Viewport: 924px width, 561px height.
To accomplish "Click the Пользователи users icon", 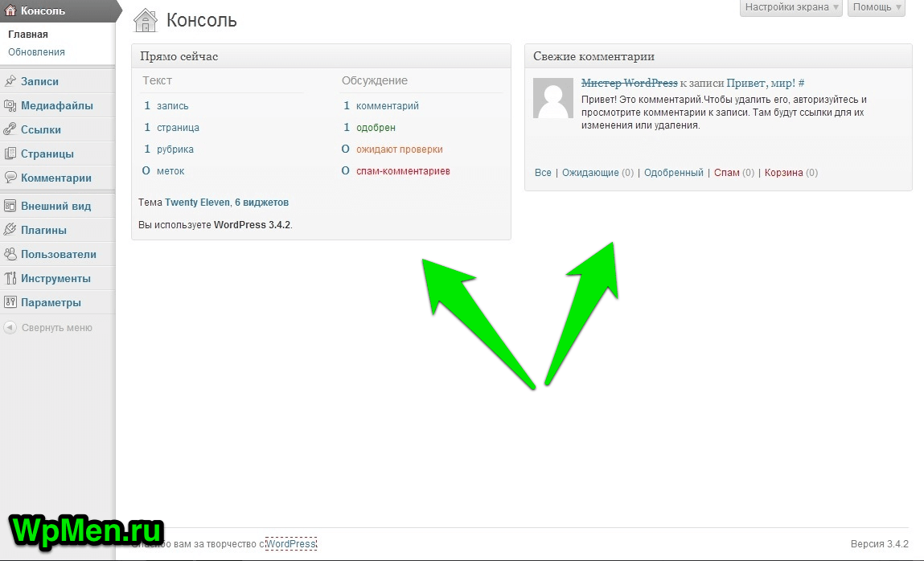I will [10, 254].
